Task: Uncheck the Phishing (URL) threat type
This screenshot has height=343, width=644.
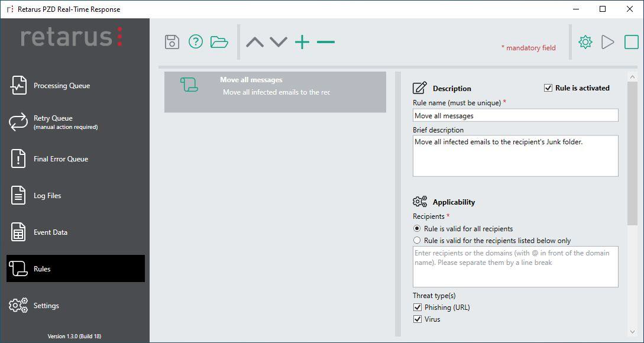Action: coord(418,308)
